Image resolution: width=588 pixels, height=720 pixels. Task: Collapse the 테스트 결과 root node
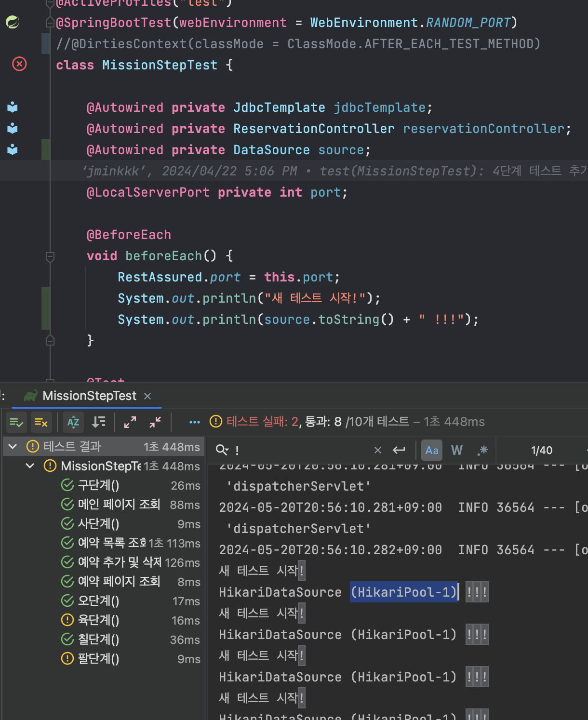coord(13,446)
